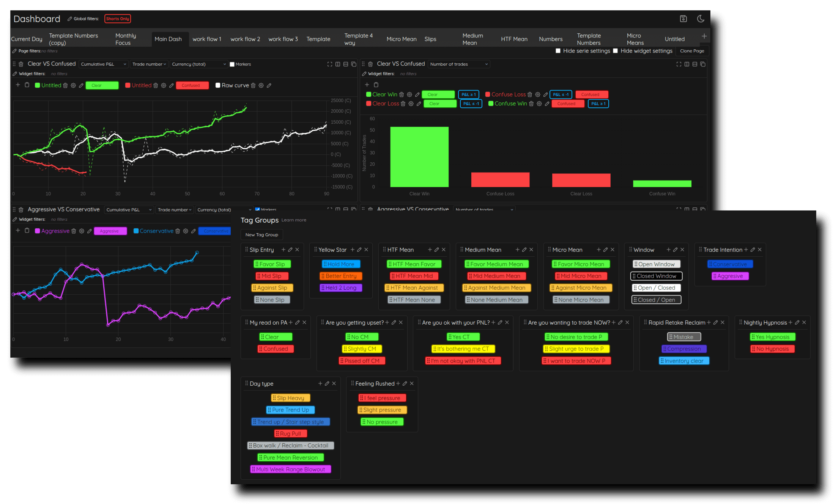The image size is (833, 504).
Task: Open the Cumulative P&L dropdown
Action: click(103, 64)
